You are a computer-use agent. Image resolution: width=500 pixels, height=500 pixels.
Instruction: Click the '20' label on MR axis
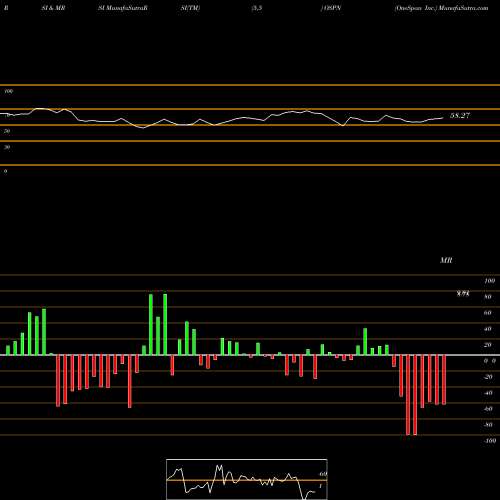coord(488,345)
